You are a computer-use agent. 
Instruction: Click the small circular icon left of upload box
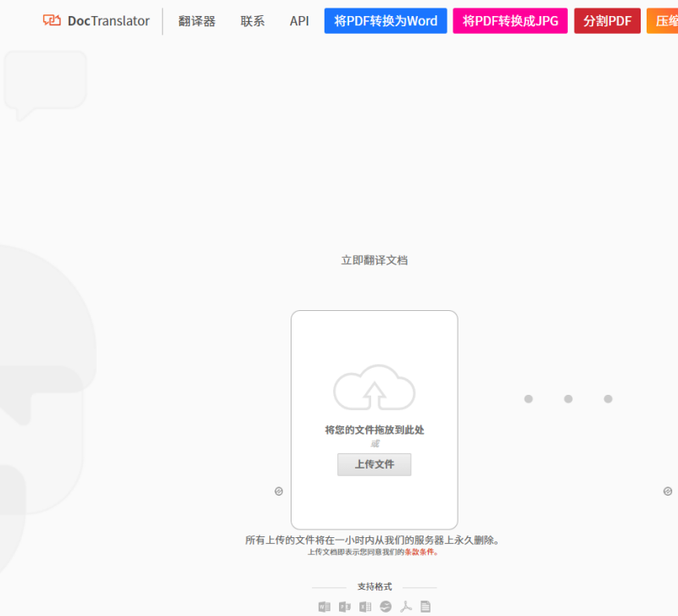tap(278, 491)
